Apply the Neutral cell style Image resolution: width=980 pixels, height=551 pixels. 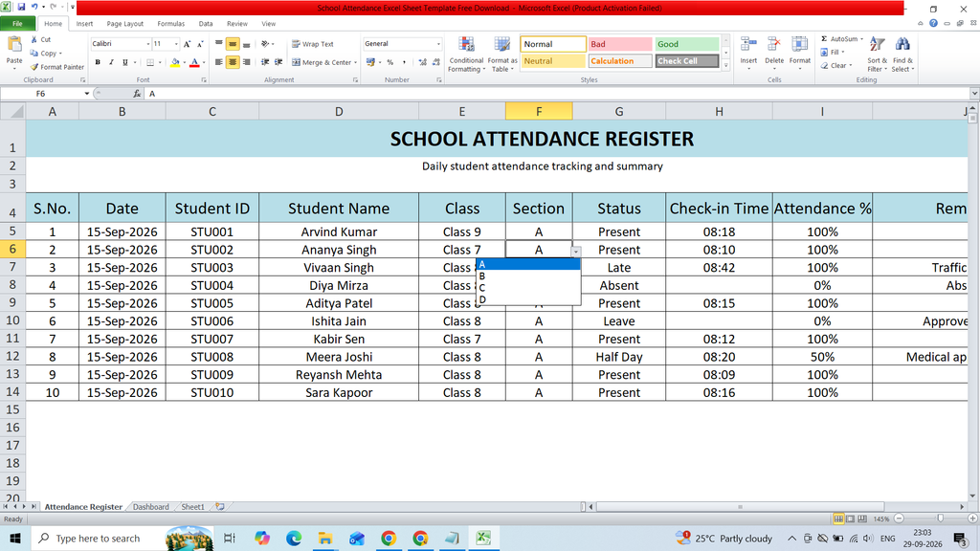point(552,61)
